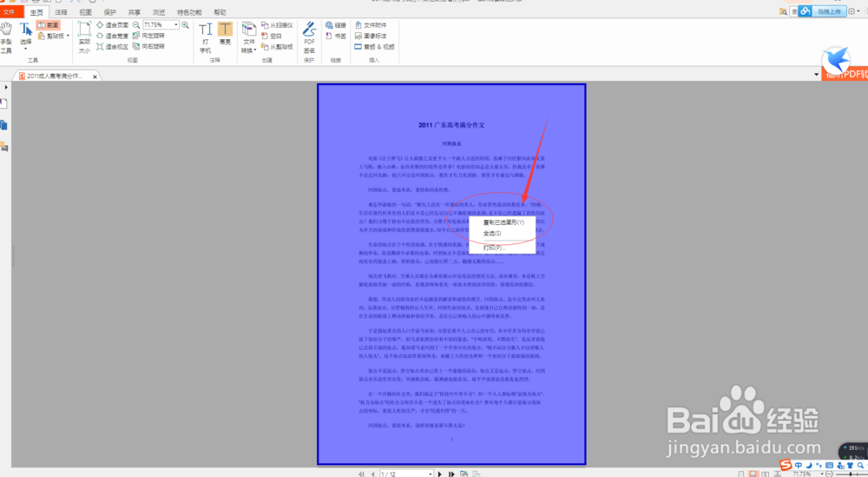Set the view to Actual Size (实际大小)
The width and height of the screenshot is (868, 477).
point(84,38)
